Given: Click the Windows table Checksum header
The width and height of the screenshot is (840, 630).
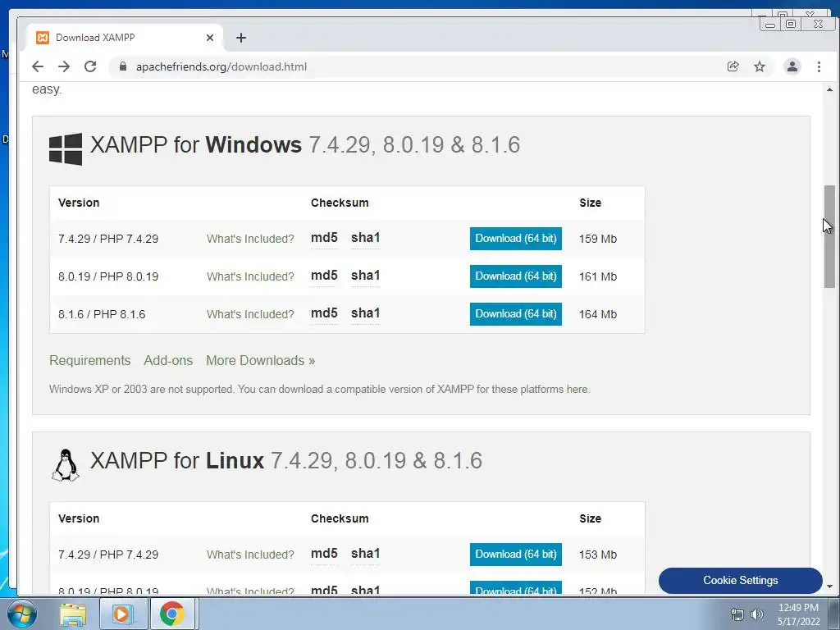Looking at the screenshot, I should (340, 203).
